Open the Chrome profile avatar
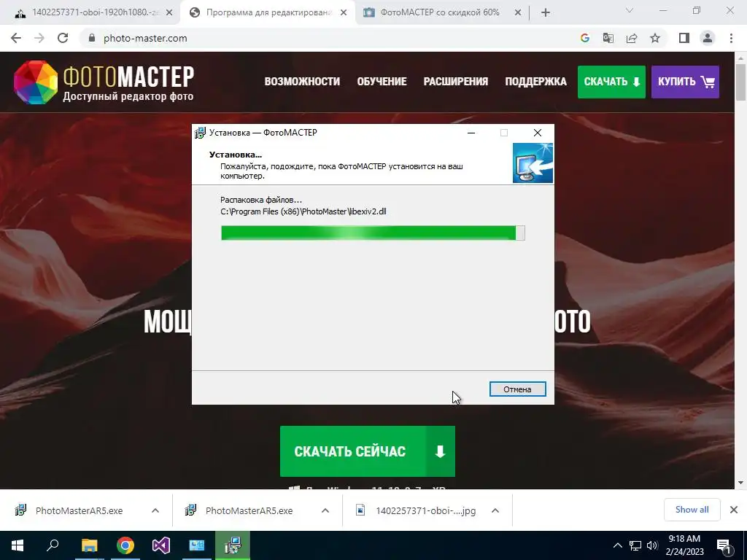The image size is (747, 560). pyautogui.click(x=708, y=38)
